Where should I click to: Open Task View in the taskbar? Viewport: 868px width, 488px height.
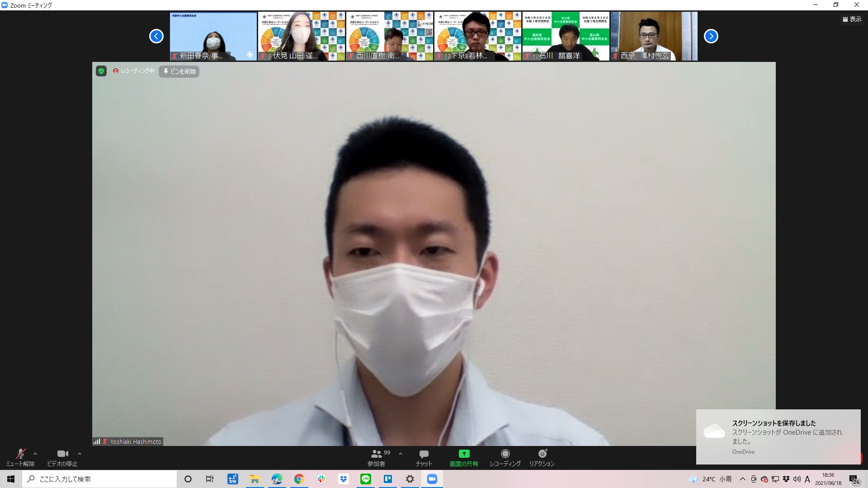click(x=210, y=479)
